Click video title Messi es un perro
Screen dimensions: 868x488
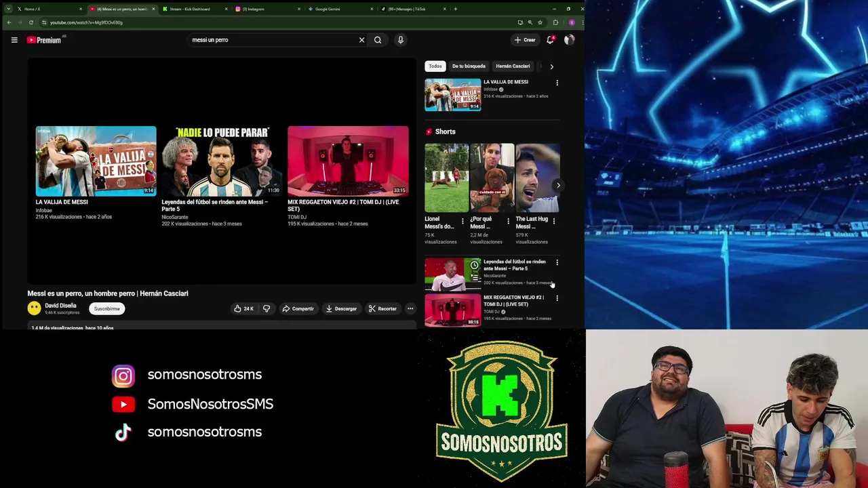tap(108, 293)
